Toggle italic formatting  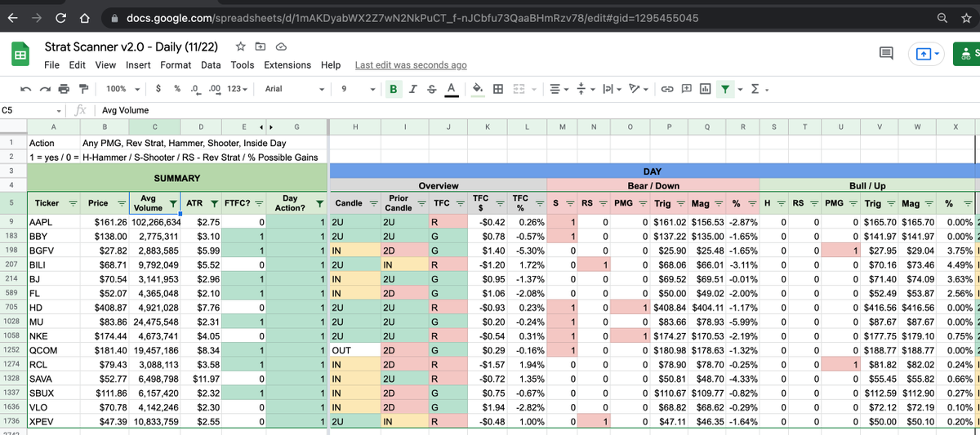(x=413, y=89)
